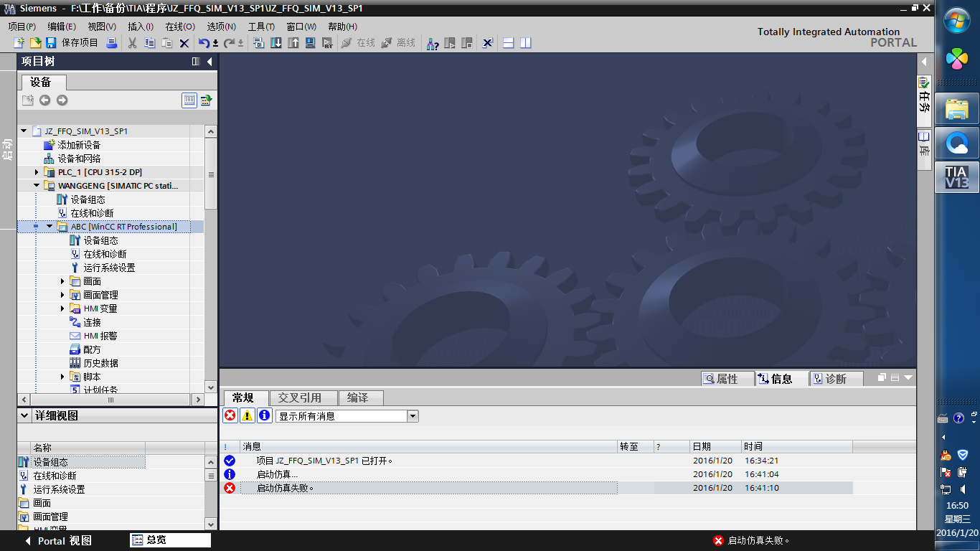
Task: Split the editor area horizontally
Action: [x=509, y=43]
